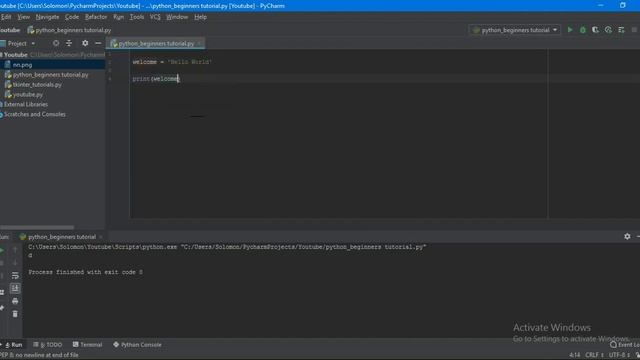Click the CRLF line separator selector
The image size is (640, 360).
594,355
